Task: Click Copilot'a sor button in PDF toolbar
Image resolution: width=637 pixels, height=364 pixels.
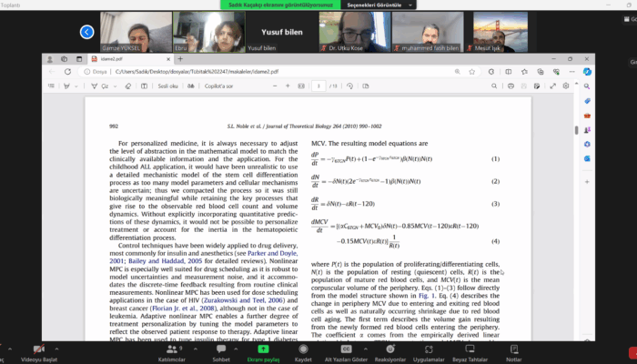Action: click(218, 86)
